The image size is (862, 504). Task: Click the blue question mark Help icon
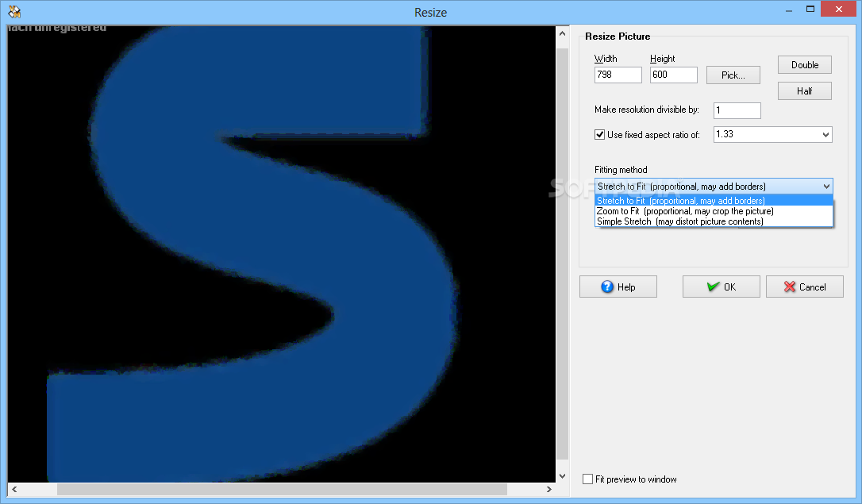tap(607, 287)
